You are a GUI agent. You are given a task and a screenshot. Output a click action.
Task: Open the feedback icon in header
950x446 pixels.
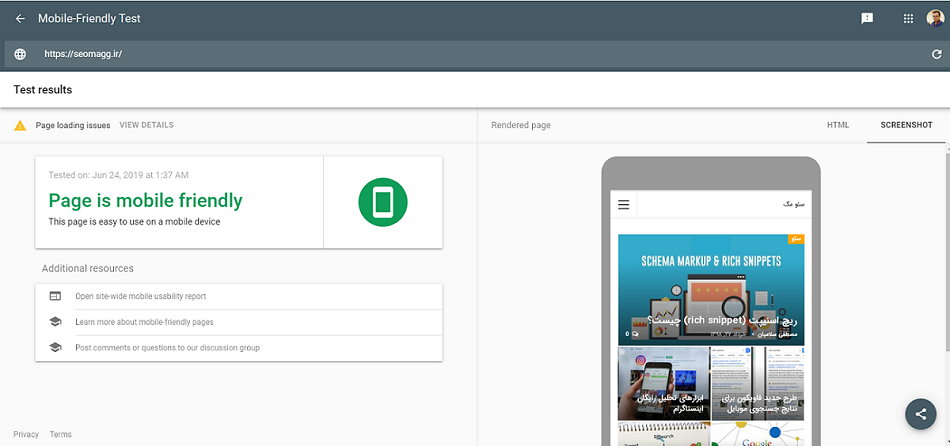tap(867, 18)
